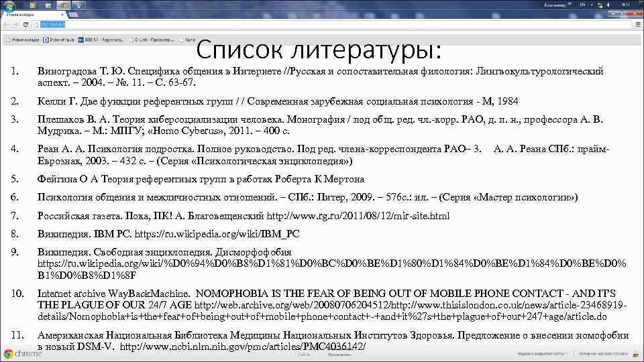
Task: Click the web.archive.org Nomophobia URL
Action: click(x=332, y=311)
